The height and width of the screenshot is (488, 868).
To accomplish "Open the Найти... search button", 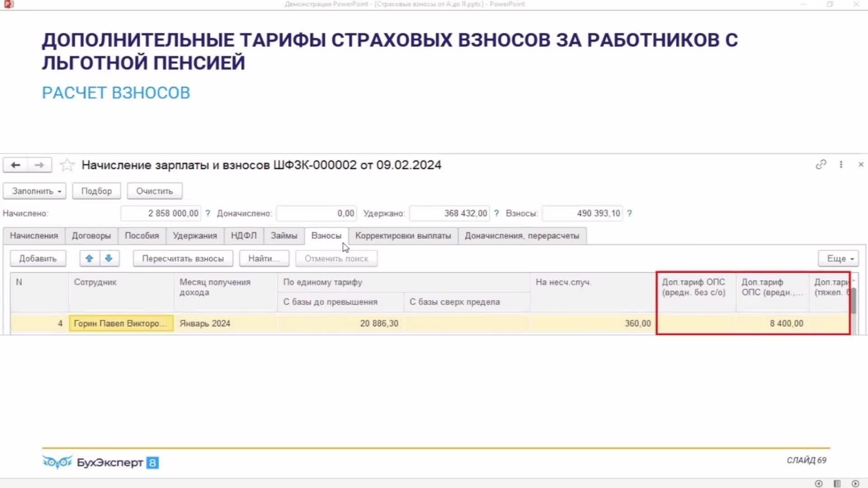I will click(x=264, y=258).
